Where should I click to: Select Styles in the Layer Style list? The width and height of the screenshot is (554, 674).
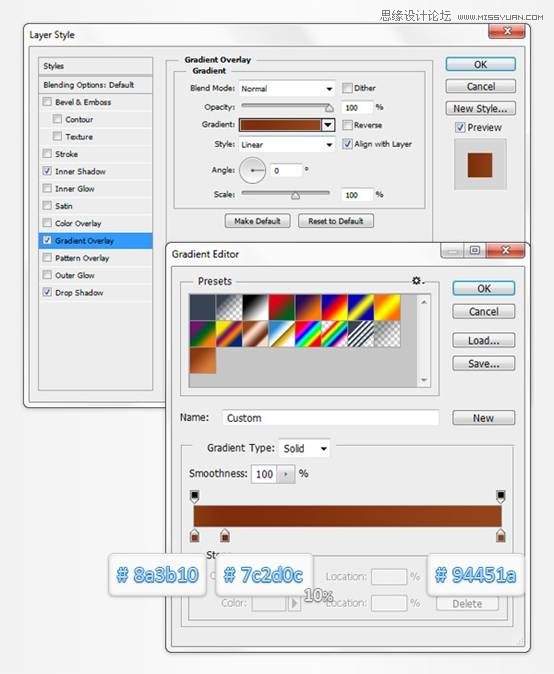[x=95, y=66]
